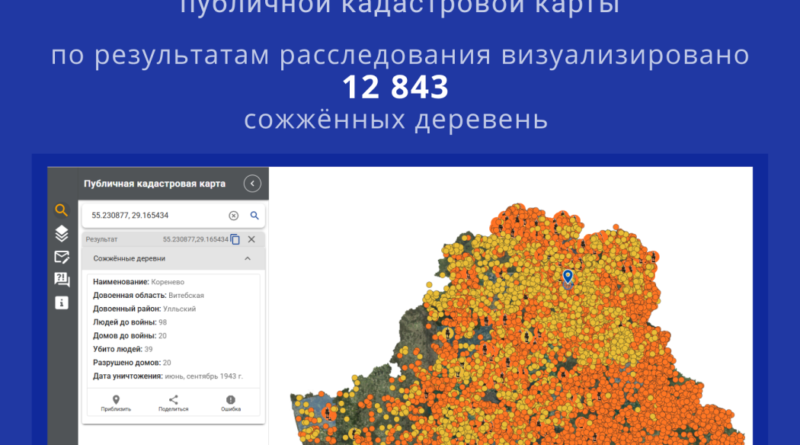
Task: Close the Результат panel
Action: [x=252, y=239]
